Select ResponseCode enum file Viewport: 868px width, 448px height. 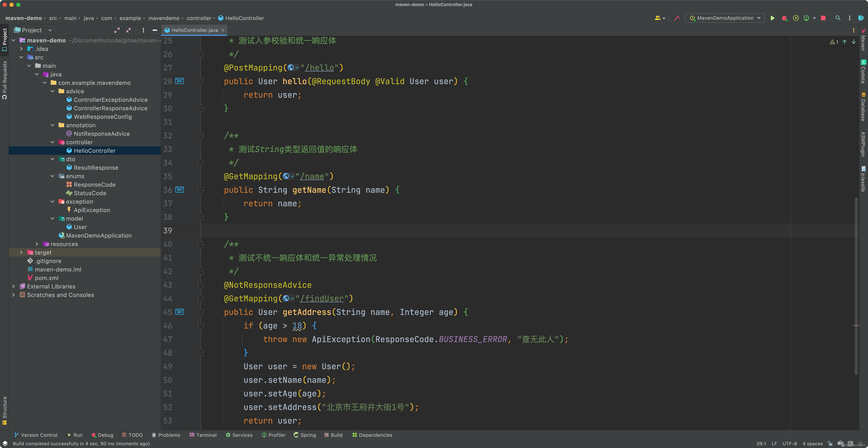pos(94,184)
